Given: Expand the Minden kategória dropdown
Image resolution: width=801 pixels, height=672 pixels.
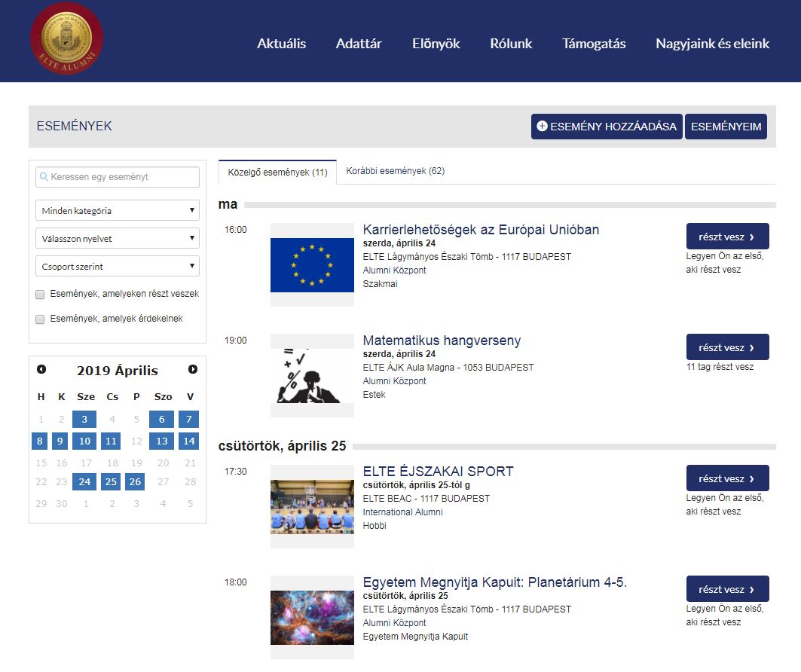Looking at the screenshot, I should [118, 210].
